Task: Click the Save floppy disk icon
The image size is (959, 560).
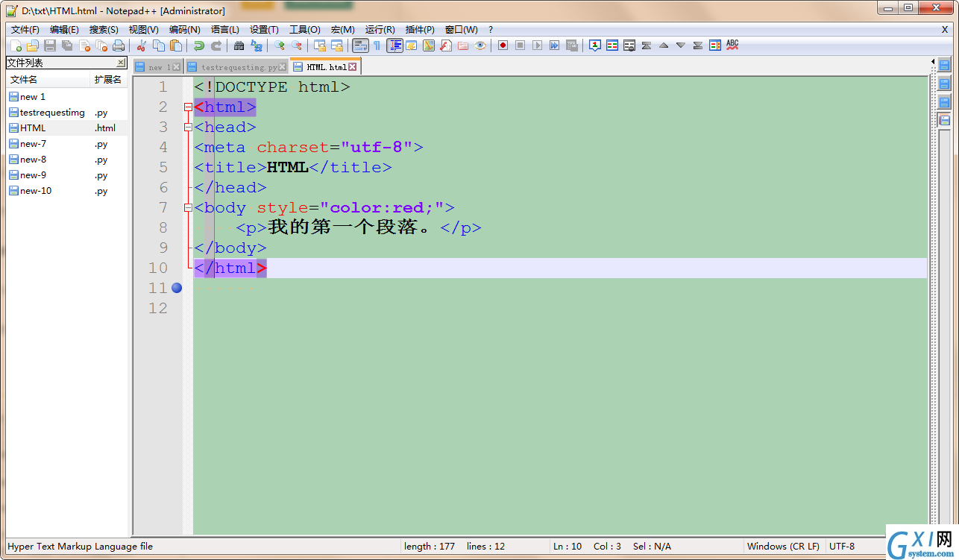Action: click(49, 45)
